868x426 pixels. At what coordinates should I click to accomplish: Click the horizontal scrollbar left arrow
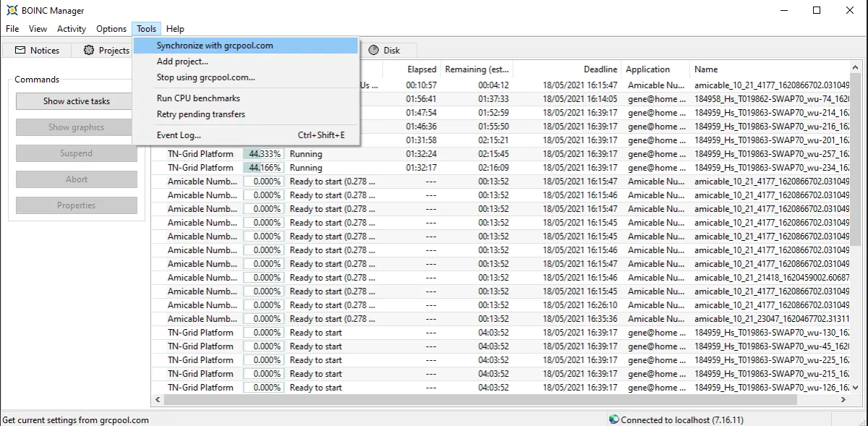pyautogui.click(x=158, y=400)
